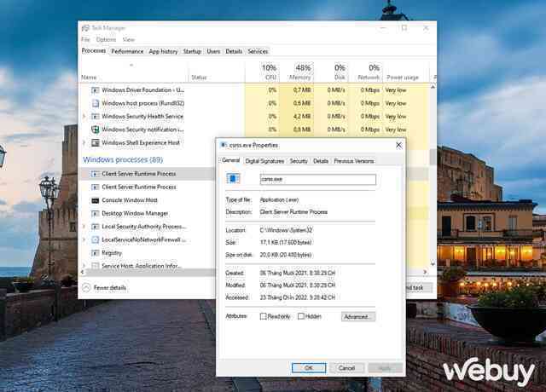The height and width of the screenshot is (392, 546).
Task: Switch to the Performance tab
Action: (x=127, y=51)
